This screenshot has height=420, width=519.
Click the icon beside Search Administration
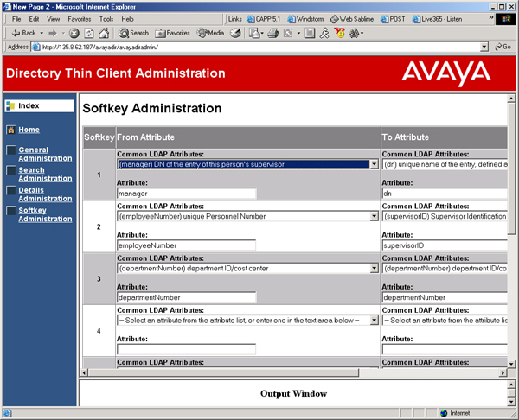[11, 170]
